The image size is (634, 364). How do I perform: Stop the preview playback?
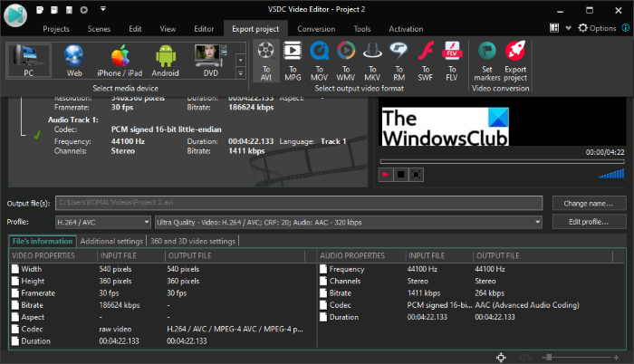pyautogui.click(x=401, y=174)
